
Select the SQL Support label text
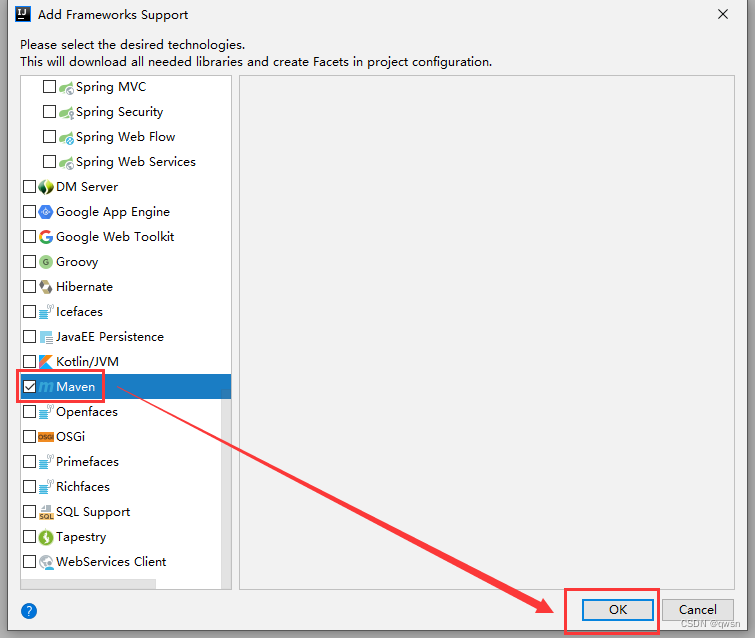click(x=93, y=512)
